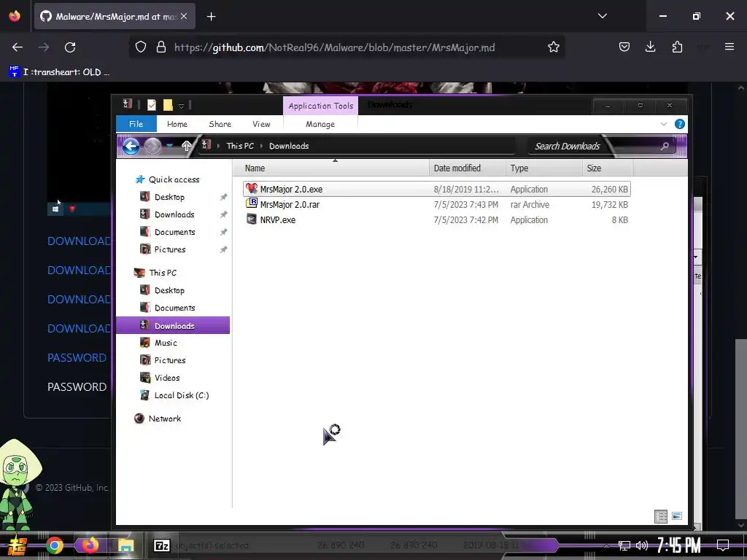The height and width of the screenshot is (560, 747).
Task: Save page to Pocket icon
Action: pyautogui.click(x=624, y=47)
